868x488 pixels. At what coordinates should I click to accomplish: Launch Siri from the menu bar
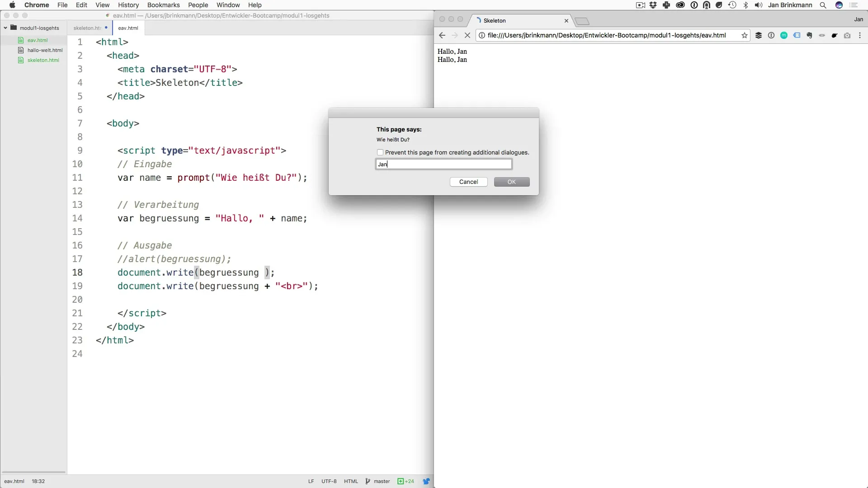839,5
